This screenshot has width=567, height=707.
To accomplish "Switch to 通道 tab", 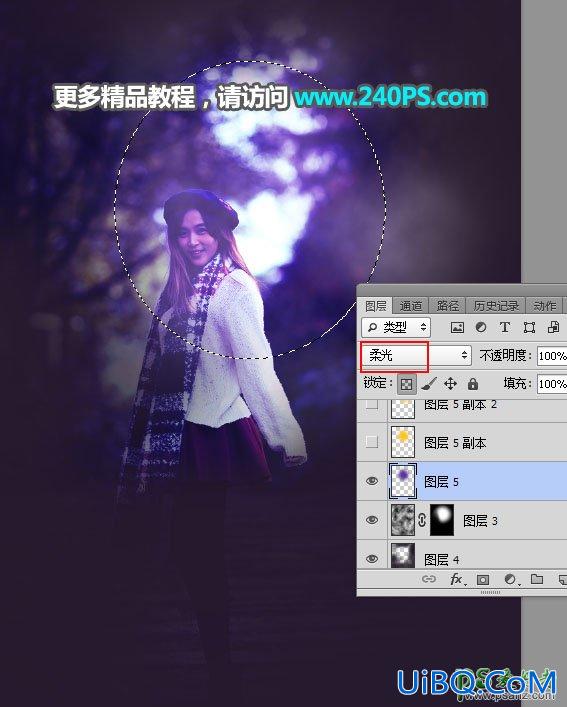I will (x=411, y=306).
